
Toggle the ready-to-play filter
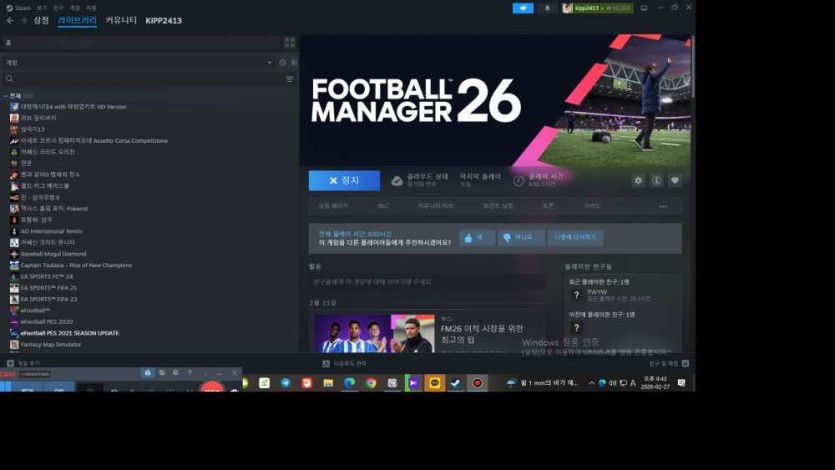tap(292, 62)
